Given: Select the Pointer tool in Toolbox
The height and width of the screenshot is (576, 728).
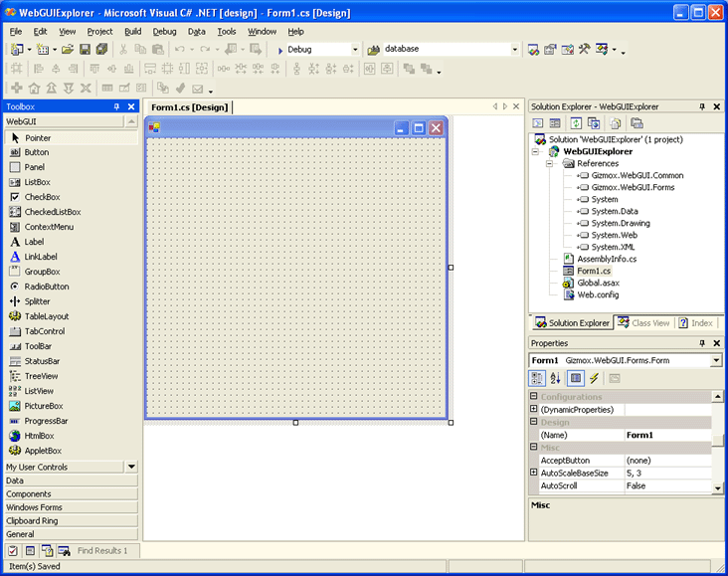Looking at the screenshot, I should coord(71,138).
